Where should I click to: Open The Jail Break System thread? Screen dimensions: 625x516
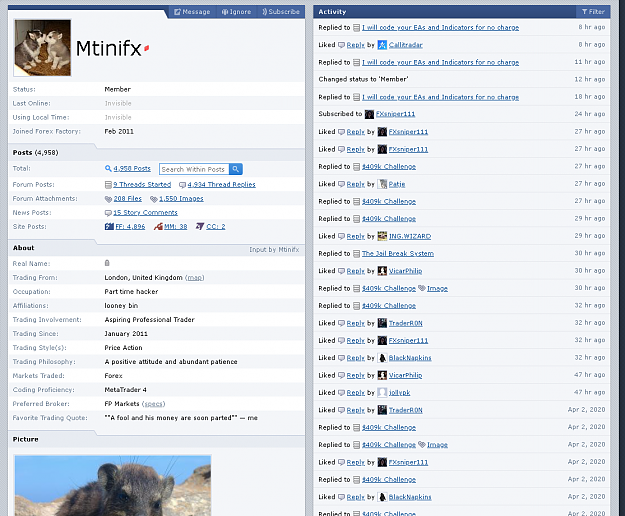[x=398, y=253]
